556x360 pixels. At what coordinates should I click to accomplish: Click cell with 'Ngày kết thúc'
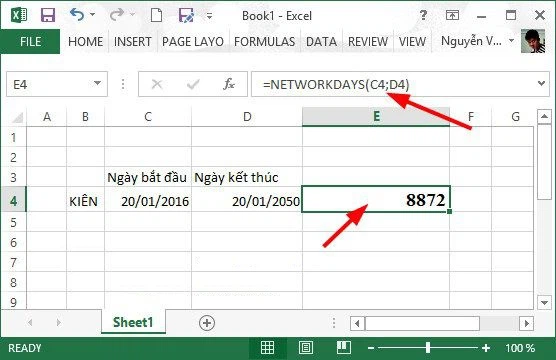247,177
